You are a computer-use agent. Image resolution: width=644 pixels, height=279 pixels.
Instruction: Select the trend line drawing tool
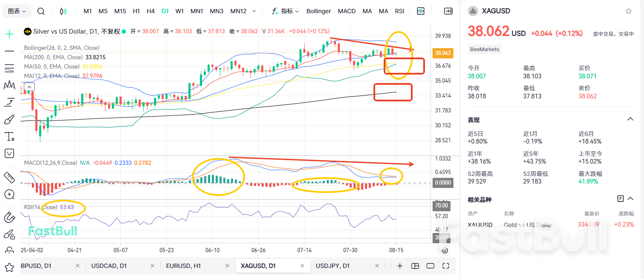coord(9,51)
